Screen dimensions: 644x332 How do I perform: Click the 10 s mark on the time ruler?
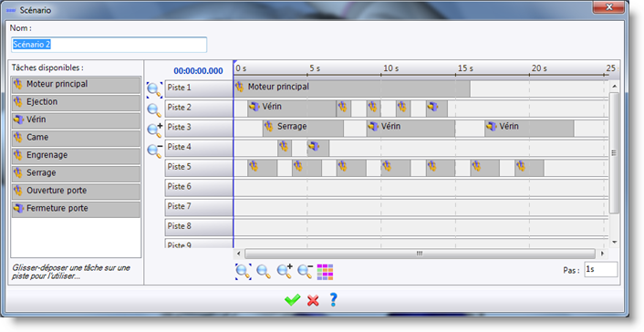390,68
